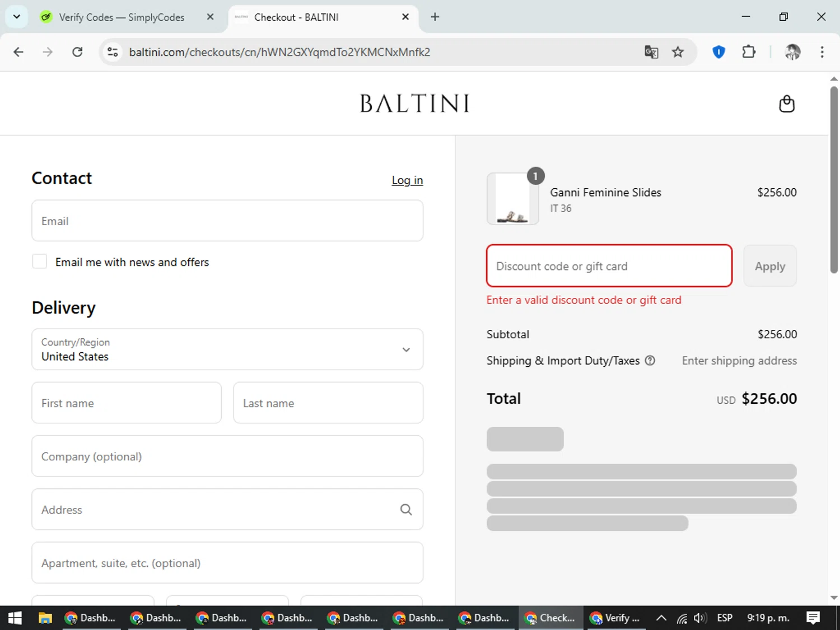
Task: Open the Extensions puzzle icon
Action: [x=749, y=52]
